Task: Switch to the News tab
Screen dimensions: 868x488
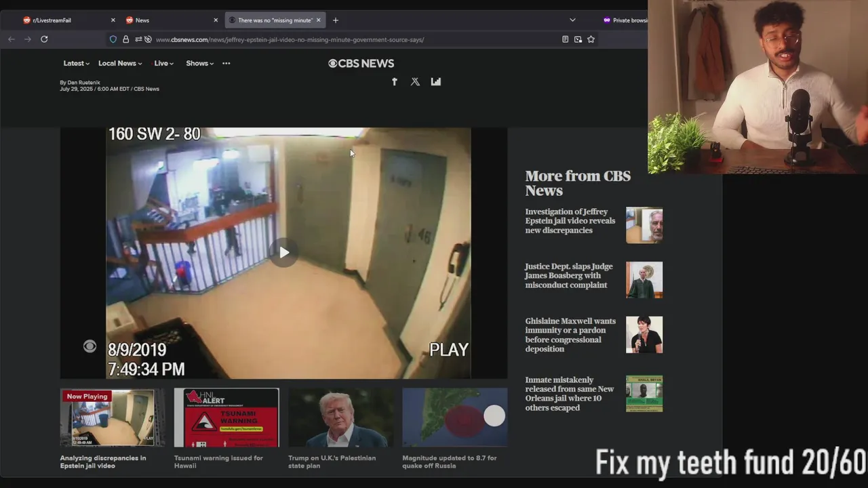Action: tap(165, 20)
